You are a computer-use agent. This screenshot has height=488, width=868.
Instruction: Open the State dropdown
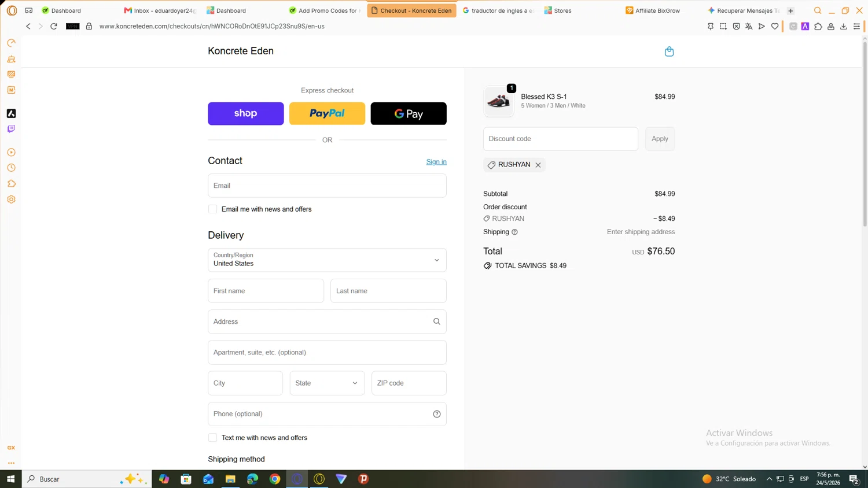(x=327, y=383)
